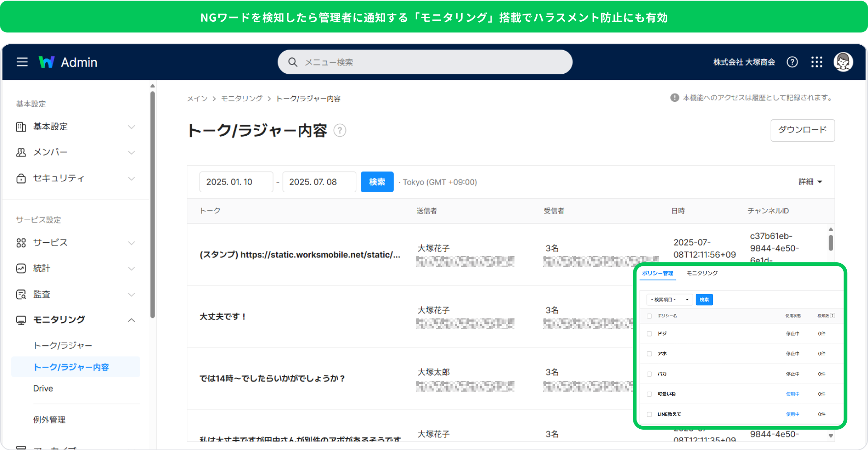868x450 pixels.
Task: Select the 監査 audit icon
Action: 21,294
